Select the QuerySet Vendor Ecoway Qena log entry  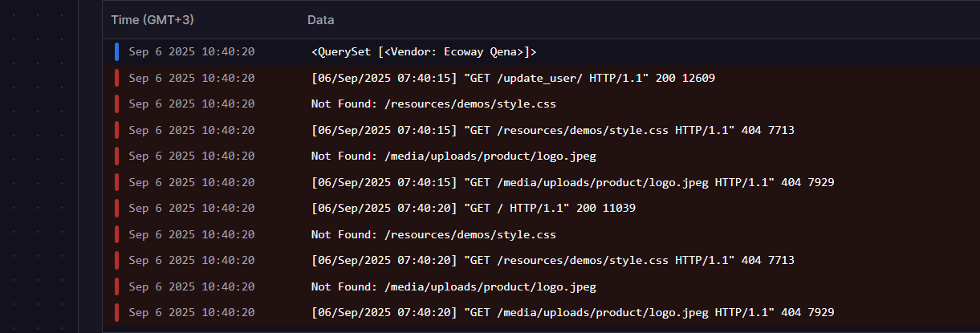423,52
